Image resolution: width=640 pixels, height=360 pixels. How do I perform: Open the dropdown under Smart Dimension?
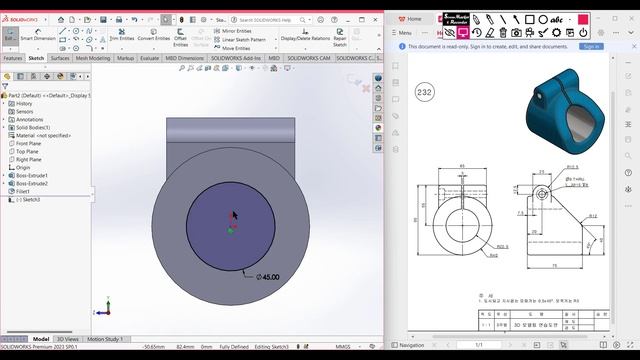click(38, 48)
